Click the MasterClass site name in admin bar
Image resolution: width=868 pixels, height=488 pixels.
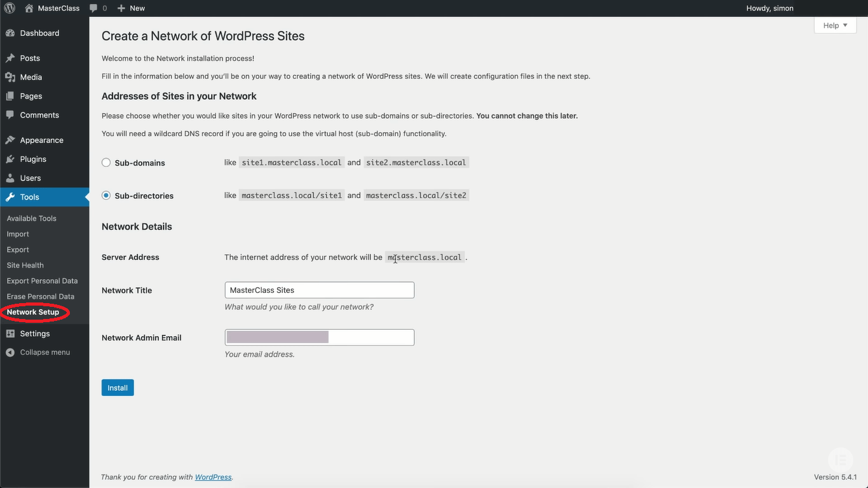(x=58, y=8)
